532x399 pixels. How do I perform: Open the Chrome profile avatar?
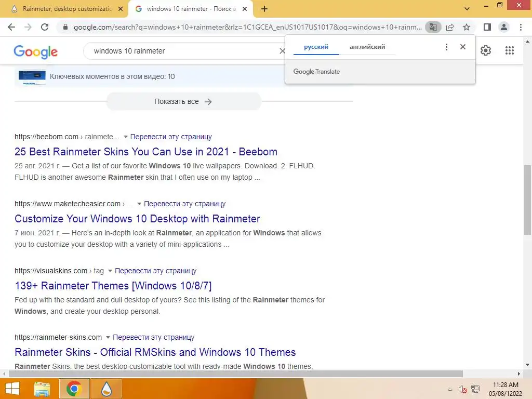click(504, 27)
